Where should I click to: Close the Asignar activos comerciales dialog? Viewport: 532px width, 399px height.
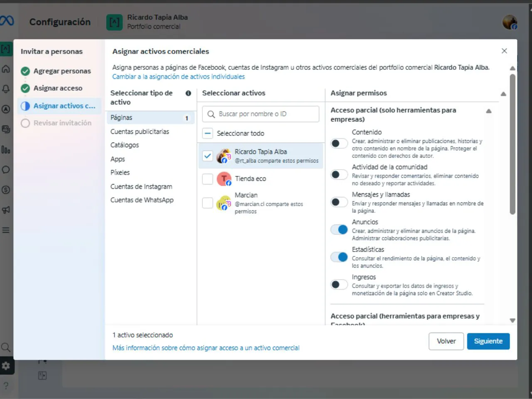(504, 51)
